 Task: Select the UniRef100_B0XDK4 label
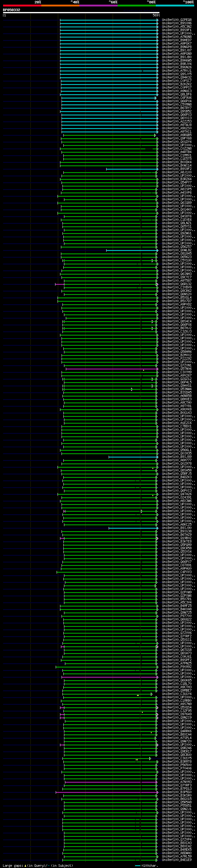(x=176, y=162)
